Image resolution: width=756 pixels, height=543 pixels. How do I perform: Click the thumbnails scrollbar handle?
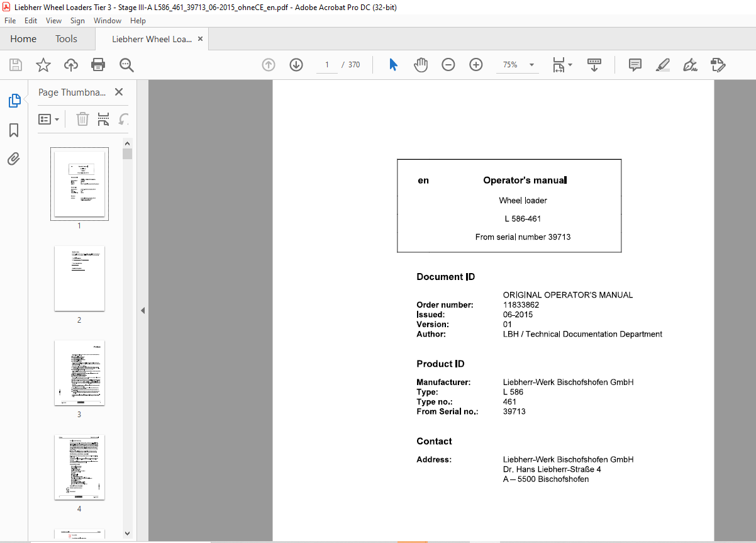tap(128, 154)
